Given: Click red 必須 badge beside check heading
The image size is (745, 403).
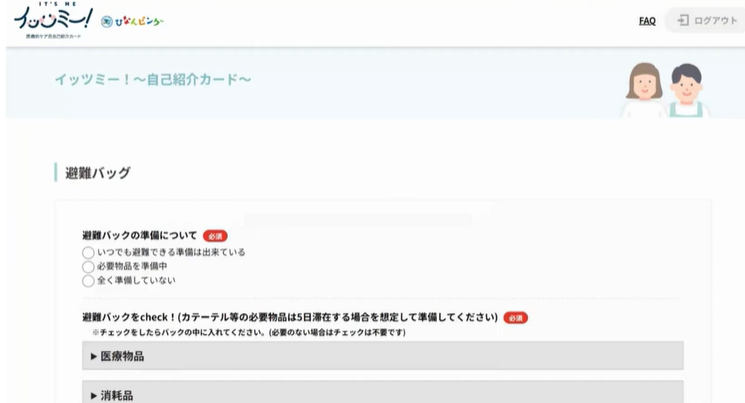Looking at the screenshot, I should coord(516,318).
